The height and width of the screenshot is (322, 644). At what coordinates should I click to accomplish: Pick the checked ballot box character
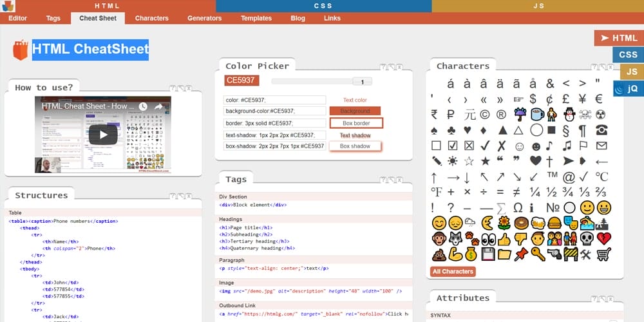click(453, 146)
